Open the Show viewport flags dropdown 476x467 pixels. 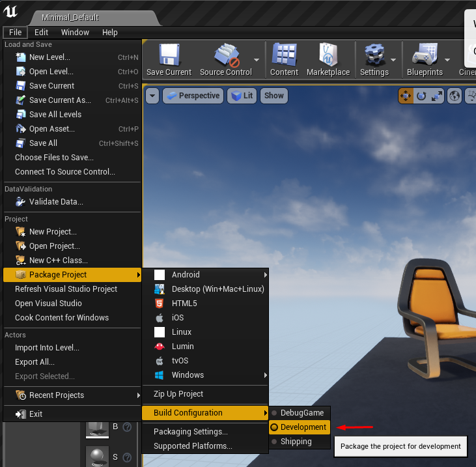pyautogui.click(x=274, y=96)
